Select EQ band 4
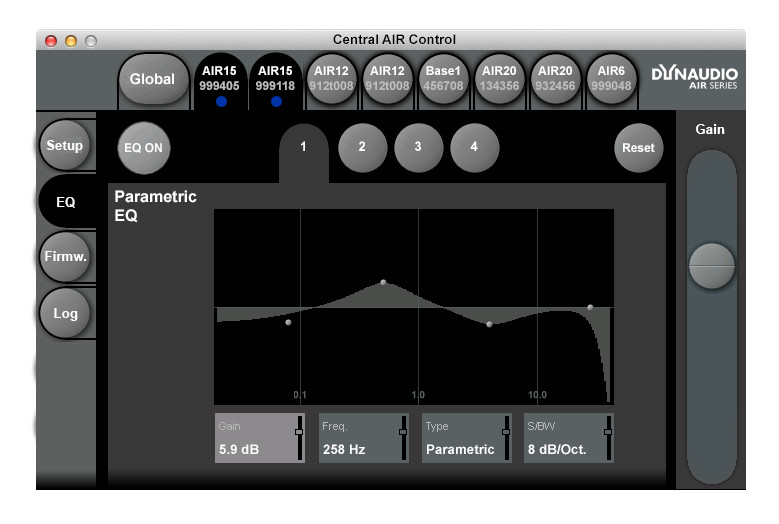 pos(474,147)
